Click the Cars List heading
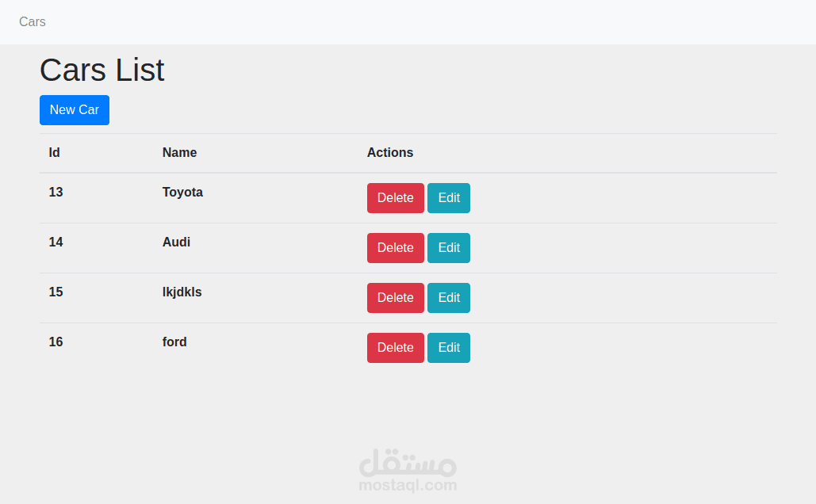The height and width of the screenshot is (504, 816). click(x=102, y=71)
